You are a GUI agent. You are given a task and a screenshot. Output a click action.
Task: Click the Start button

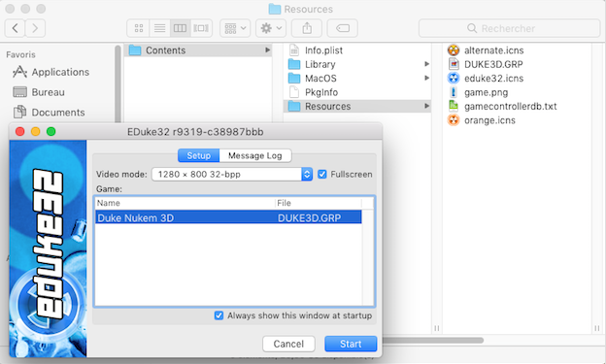(x=351, y=344)
